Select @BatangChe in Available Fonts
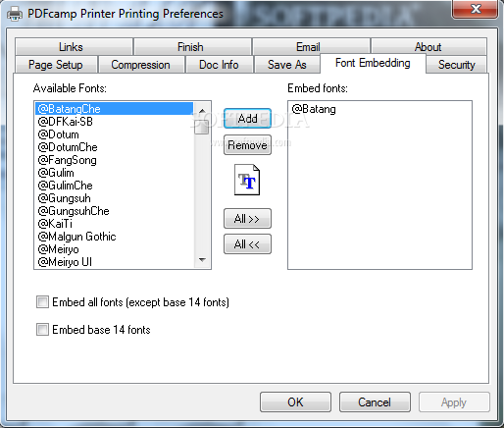The image size is (504, 428). click(115, 109)
